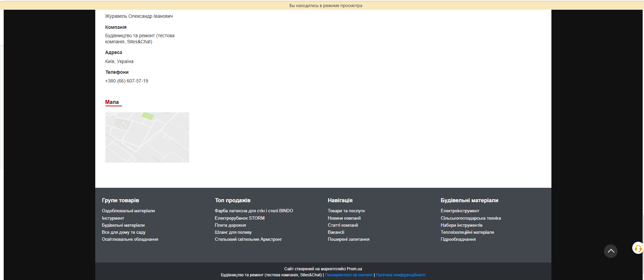
Task: Open Електроінструмент category link
Action: click(x=460, y=211)
